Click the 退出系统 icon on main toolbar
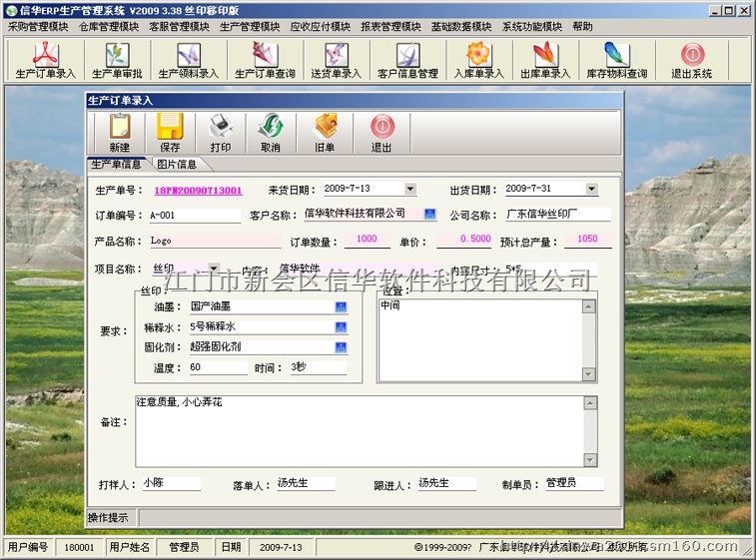Viewport: 756px width, 560px height. [x=691, y=61]
